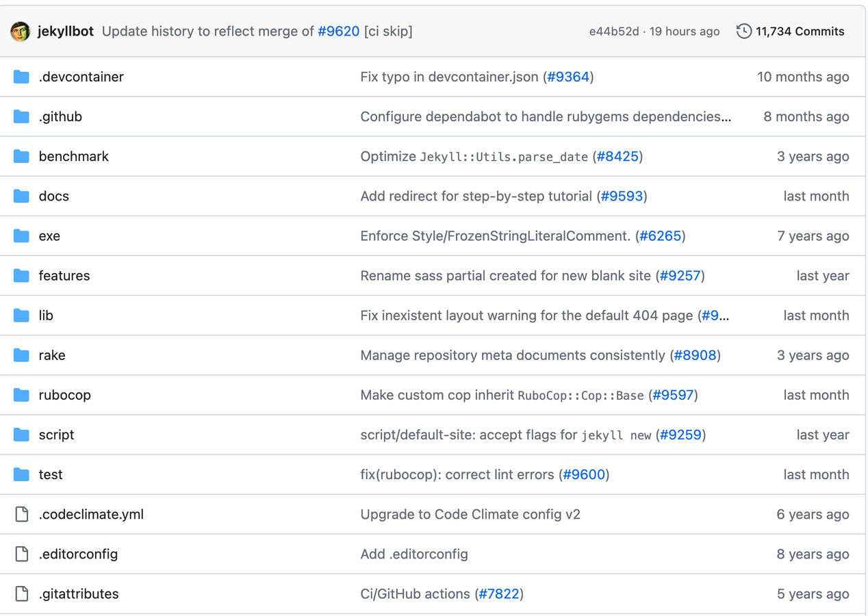Open the test directory entry
Viewport: 868px width, 616px height.
coord(51,474)
